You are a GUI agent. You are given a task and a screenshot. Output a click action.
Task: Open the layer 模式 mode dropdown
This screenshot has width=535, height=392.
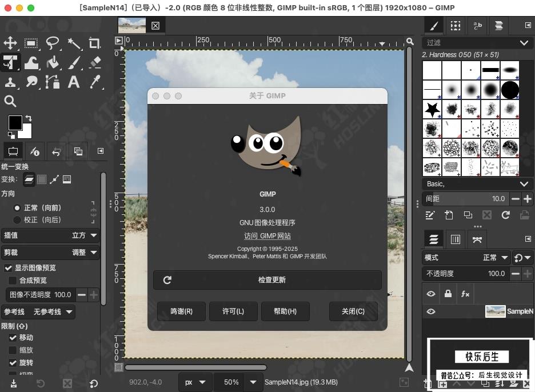tap(466, 258)
